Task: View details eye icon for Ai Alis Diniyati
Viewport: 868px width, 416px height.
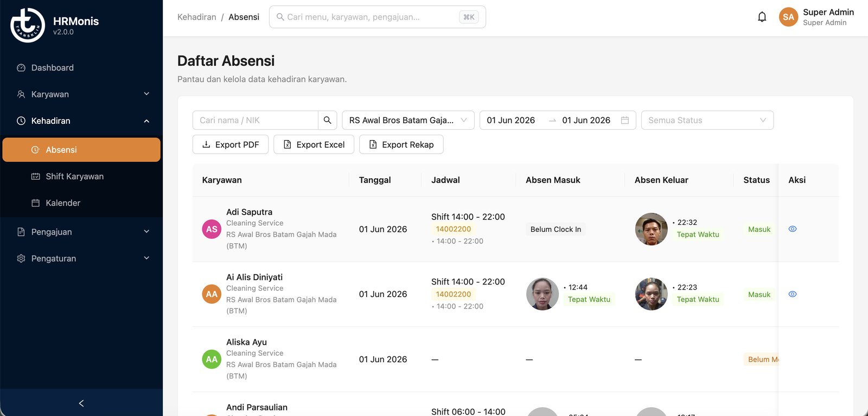Action: coord(793,294)
